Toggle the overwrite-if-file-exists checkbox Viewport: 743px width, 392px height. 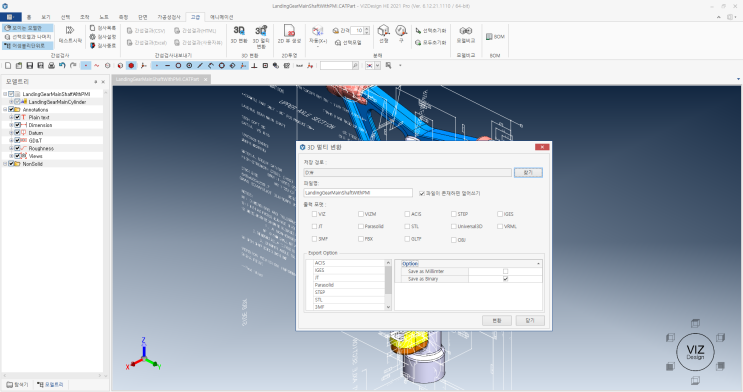422,193
